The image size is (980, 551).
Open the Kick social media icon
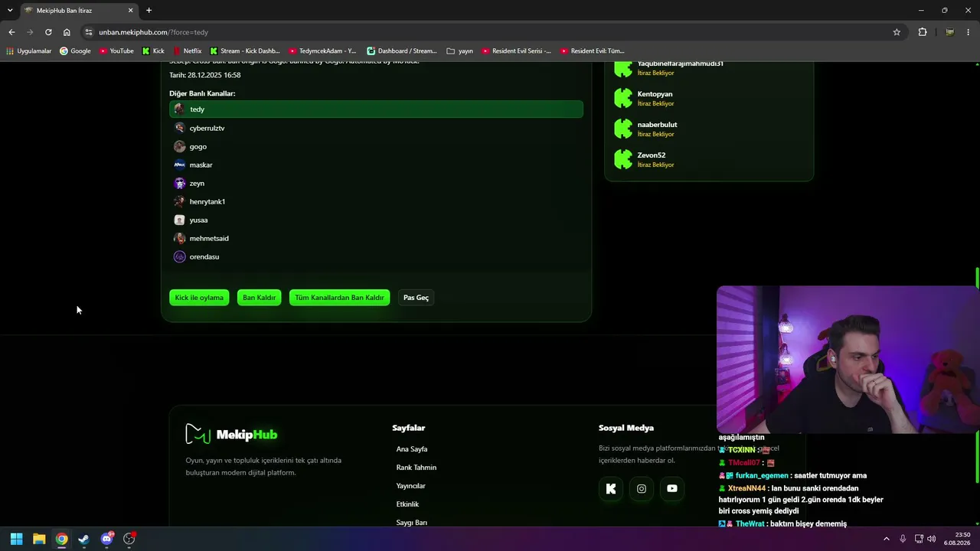611,489
